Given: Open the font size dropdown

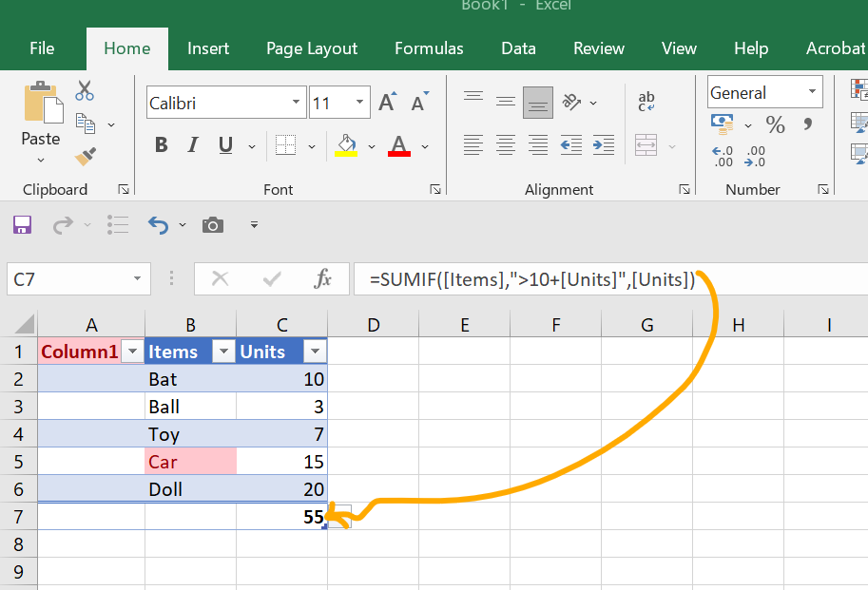Looking at the screenshot, I should pyautogui.click(x=359, y=102).
